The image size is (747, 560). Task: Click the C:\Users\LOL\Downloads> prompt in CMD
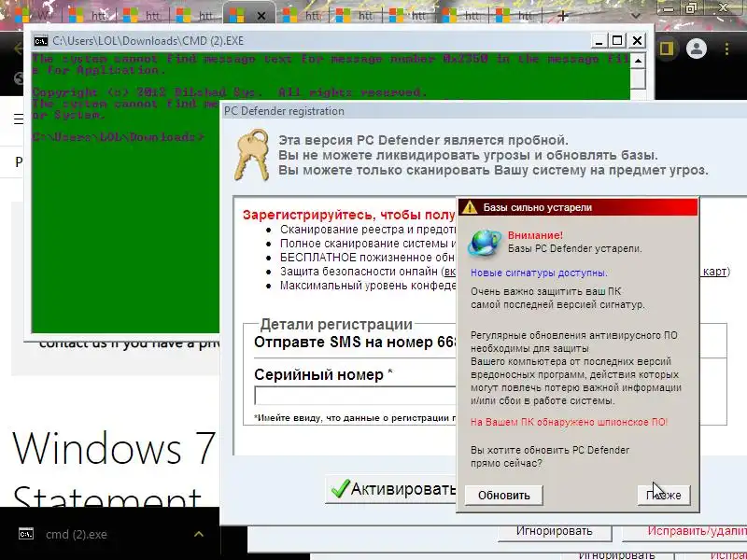tap(119, 137)
